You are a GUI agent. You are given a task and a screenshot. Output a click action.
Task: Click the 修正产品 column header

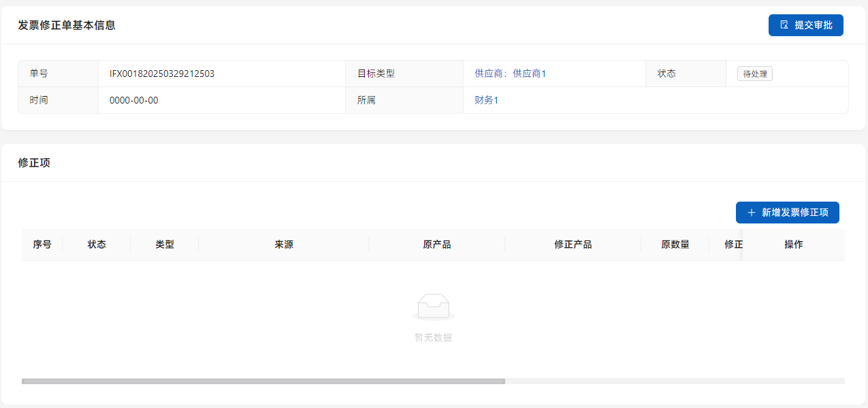click(x=573, y=245)
